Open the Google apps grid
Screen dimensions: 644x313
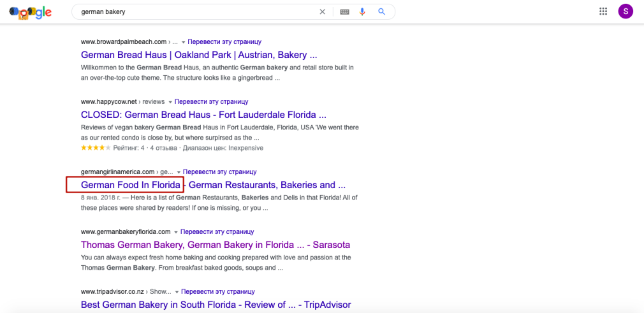(603, 11)
